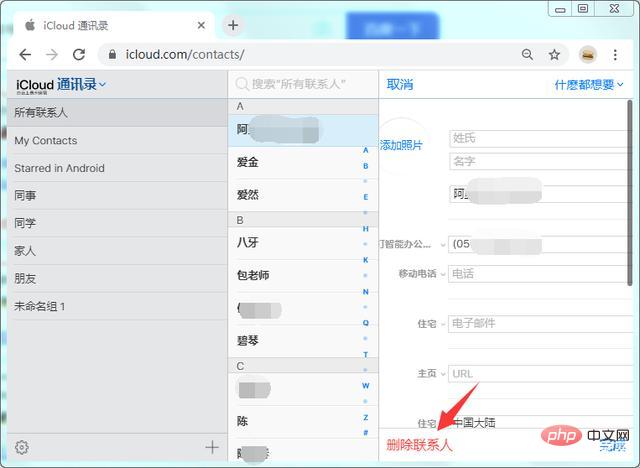Open the browser profile avatar

[588, 54]
